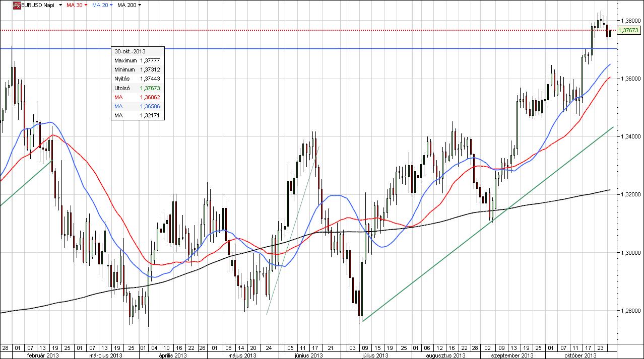Click the EURUSD Napi chart title
Viewport: 644px width, 359px height.
[x=38, y=5]
